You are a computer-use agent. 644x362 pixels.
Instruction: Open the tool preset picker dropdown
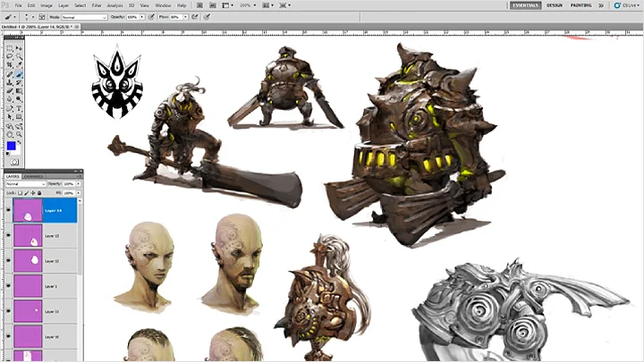[x=15, y=17]
